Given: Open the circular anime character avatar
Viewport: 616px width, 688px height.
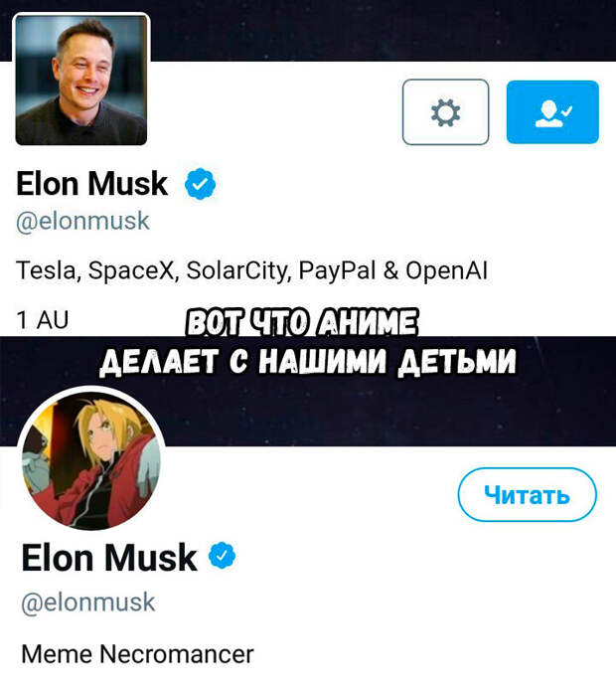Looking at the screenshot, I should pos(91,459).
